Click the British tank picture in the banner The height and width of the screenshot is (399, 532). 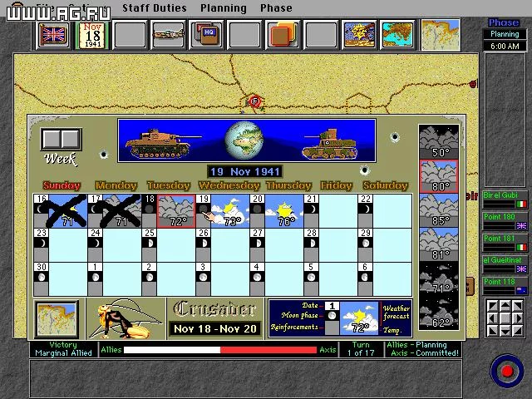[330, 144]
